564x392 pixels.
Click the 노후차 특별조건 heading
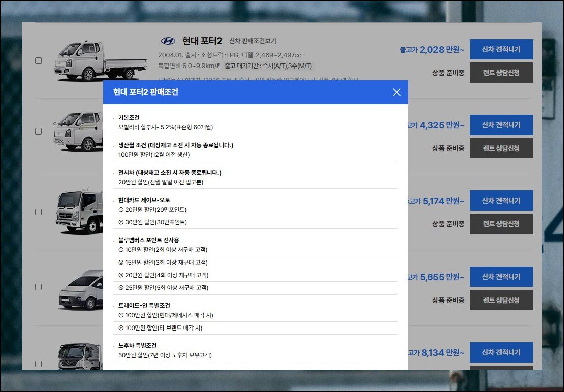tap(137, 346)
